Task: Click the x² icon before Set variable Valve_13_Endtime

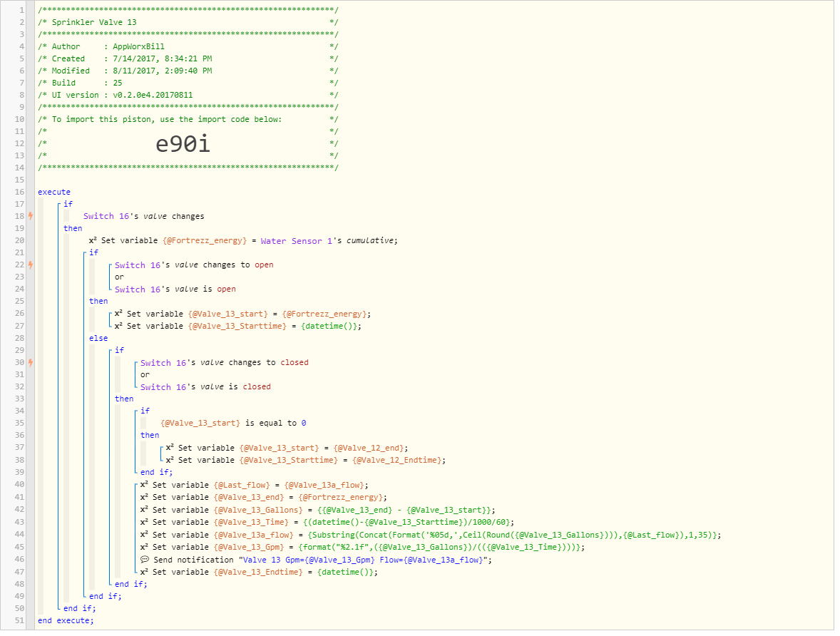Action: pyautogui.click(x=144, y=572)
